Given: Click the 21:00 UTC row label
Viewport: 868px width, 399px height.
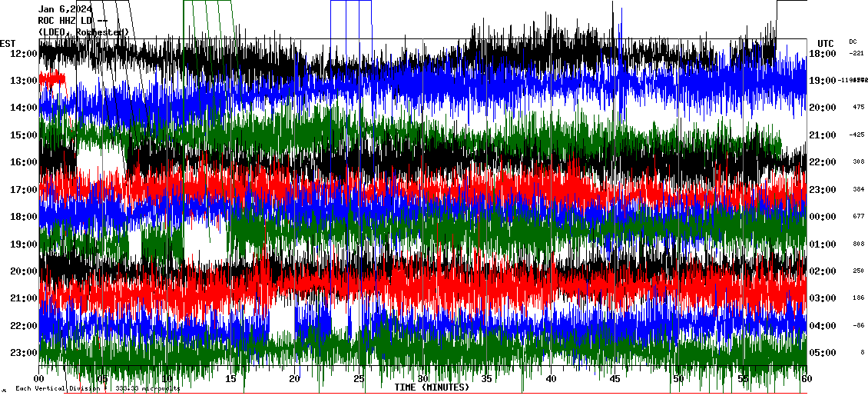Looking at the screenshot, I should click(823, 135).
